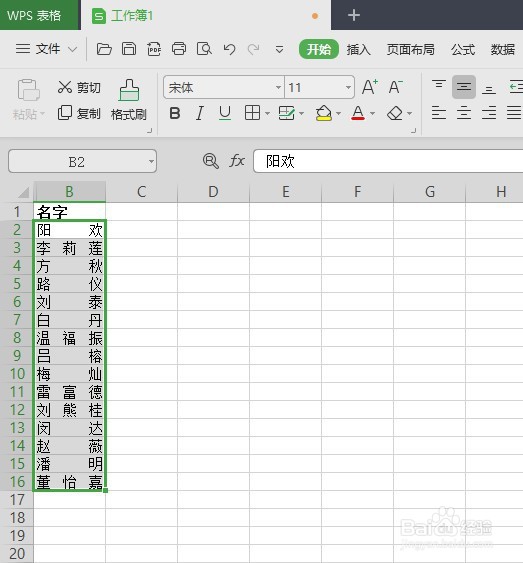Print the workbook using printer icon

coord(179,49)
